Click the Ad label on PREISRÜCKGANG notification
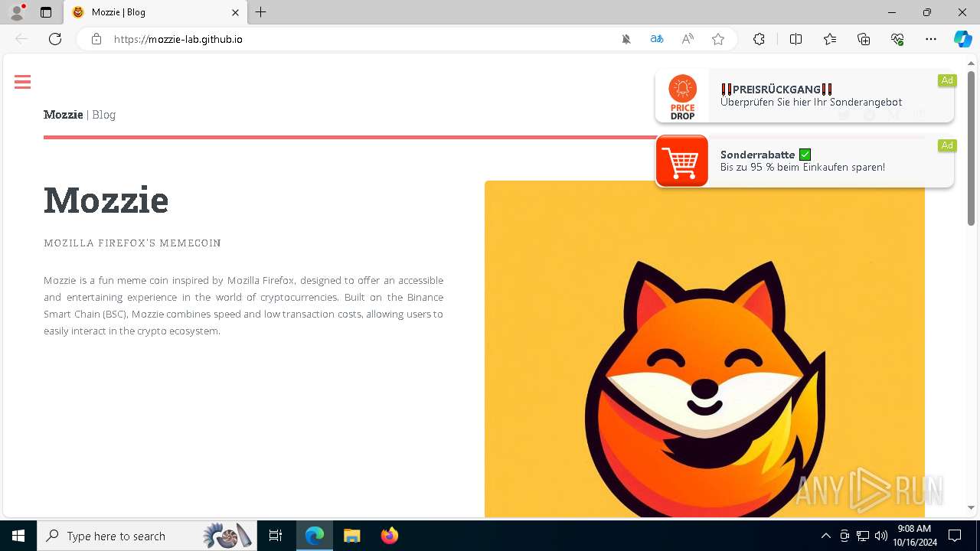The width and height of the screenshot is (980, 551). [x=947, y=80]
